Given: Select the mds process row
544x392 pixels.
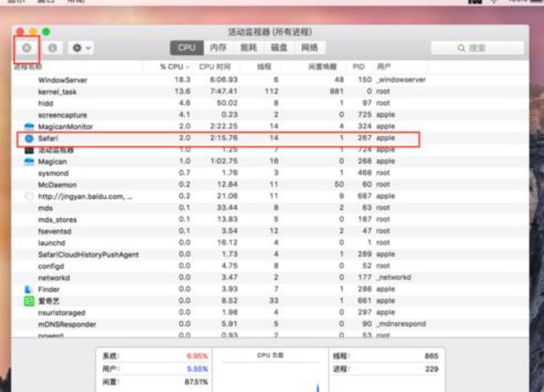Looking at the screenshot, I should pyautogui.click(x=270, y=208).
